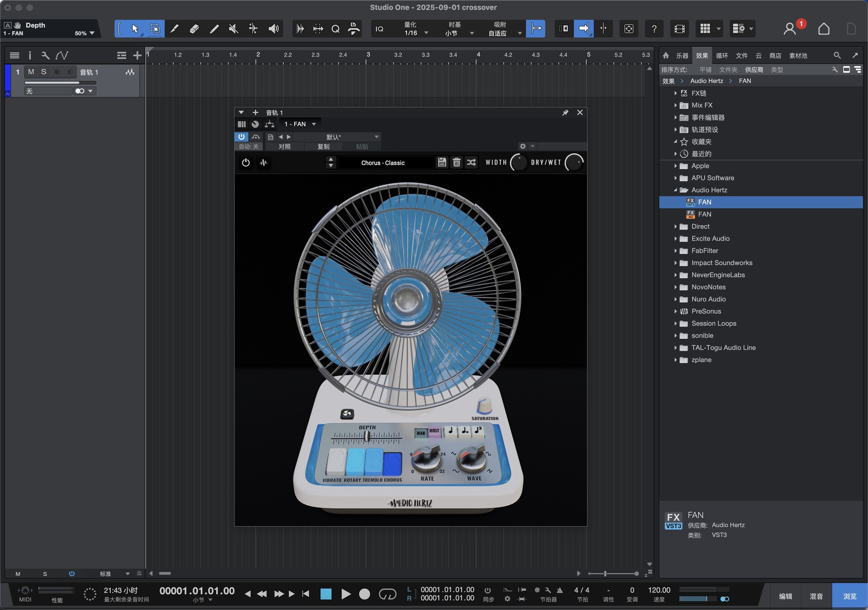Solo track 1 with S button
Image resolution: width=868 pixels, height=610 pixels.
click(43, 72)
